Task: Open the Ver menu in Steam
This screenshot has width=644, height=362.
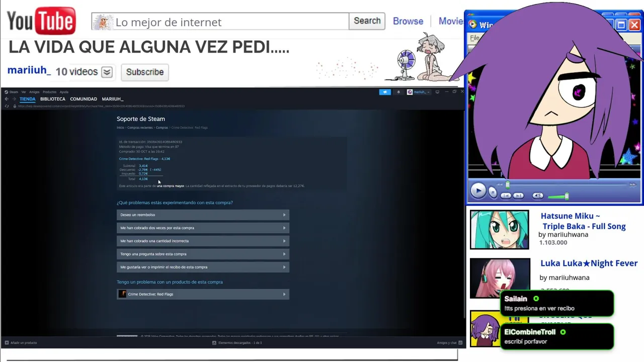Action: point(23,92)
